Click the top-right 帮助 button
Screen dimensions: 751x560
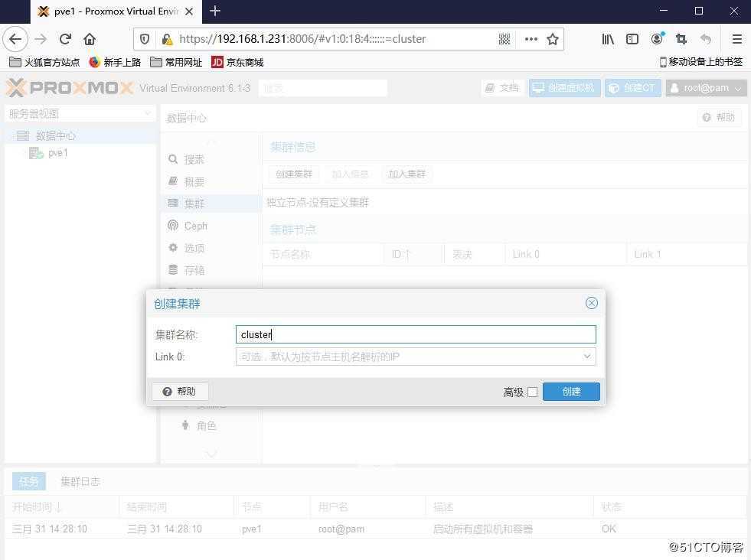[x=719, y=117]
